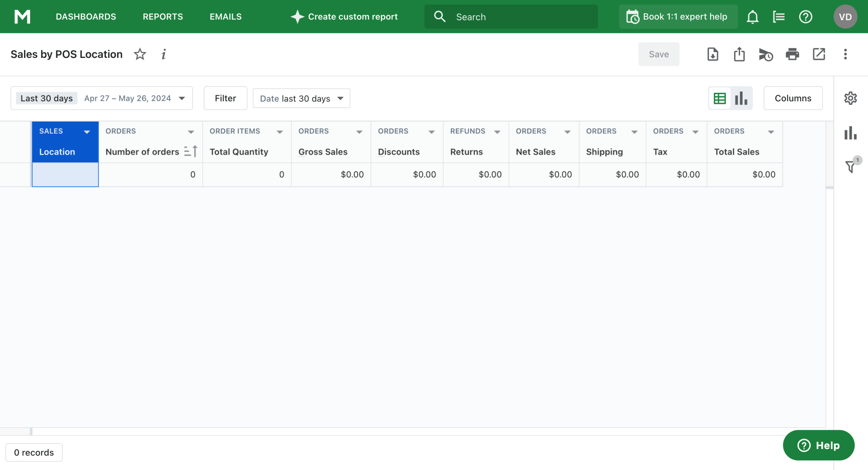Switch to chart view toggle
Image resolution: width=868 pixels, height=470 pixels.
(x=741, y=98)
